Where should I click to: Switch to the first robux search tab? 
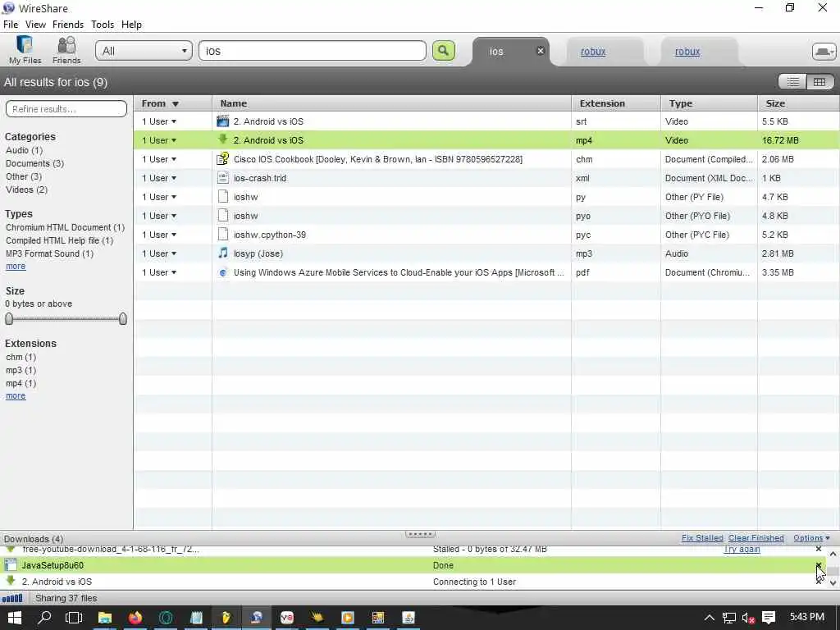pyautogui.click(x=593, y=52)
